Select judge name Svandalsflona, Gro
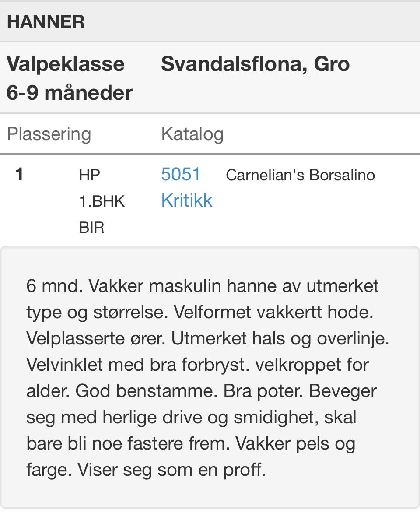This screenshot has width=420, height=513. (255, 64)
